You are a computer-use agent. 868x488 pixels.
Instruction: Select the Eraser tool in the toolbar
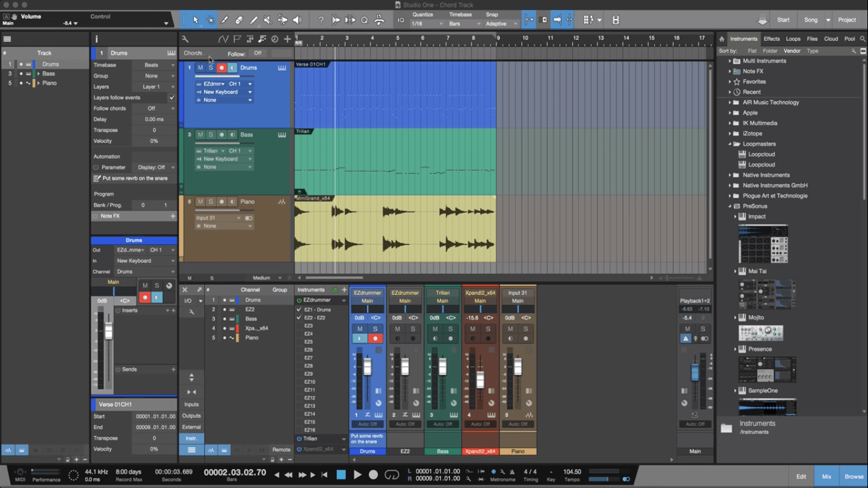pyautogui.click(x=238, y=20)
